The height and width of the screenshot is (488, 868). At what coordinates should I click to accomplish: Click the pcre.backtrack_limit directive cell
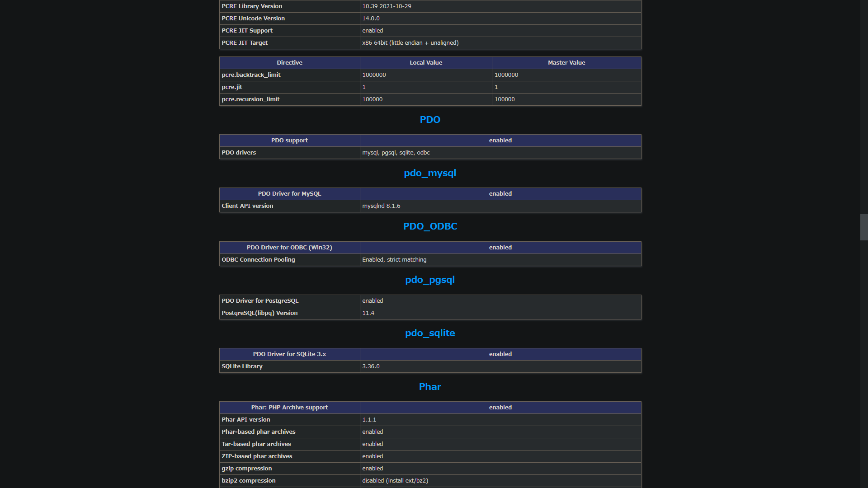(x=251, y=75)
